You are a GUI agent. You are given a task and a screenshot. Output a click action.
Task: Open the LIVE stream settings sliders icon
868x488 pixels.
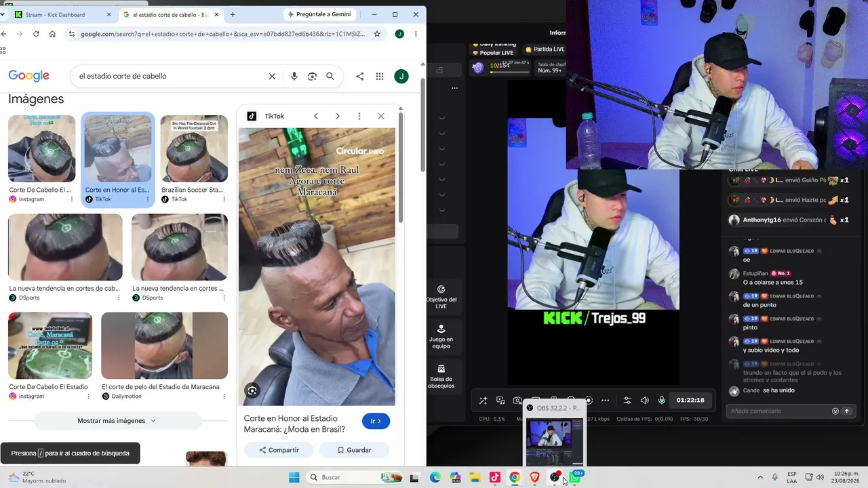click(627, 401)
